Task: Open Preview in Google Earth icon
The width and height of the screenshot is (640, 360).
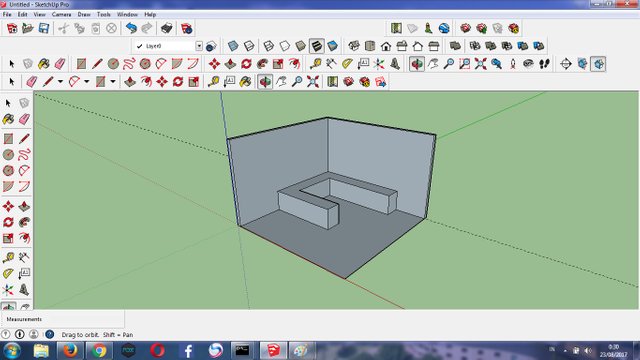Action: pos(444,28)
